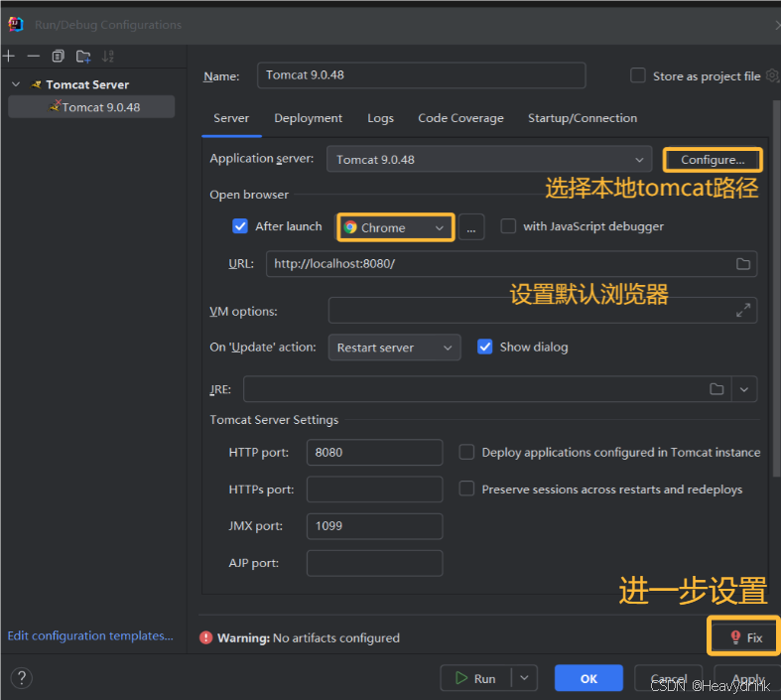Open the Code Coverage tab
781x700 pixels.
460,118
